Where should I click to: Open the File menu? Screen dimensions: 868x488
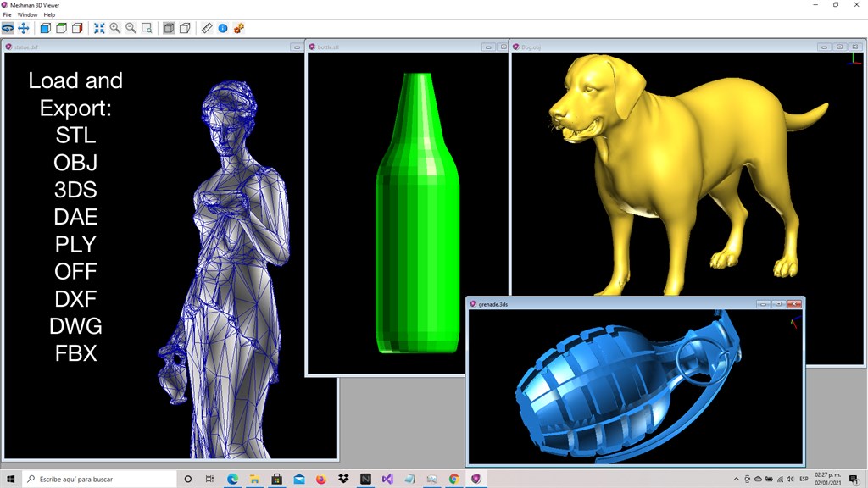pos(6,14)
